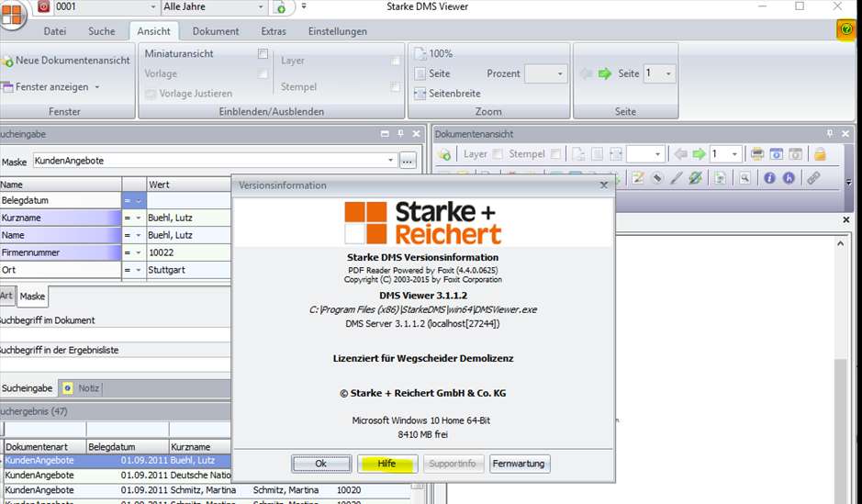
Task: Pin the Sucheingabe panel
Action: [401, 133]
